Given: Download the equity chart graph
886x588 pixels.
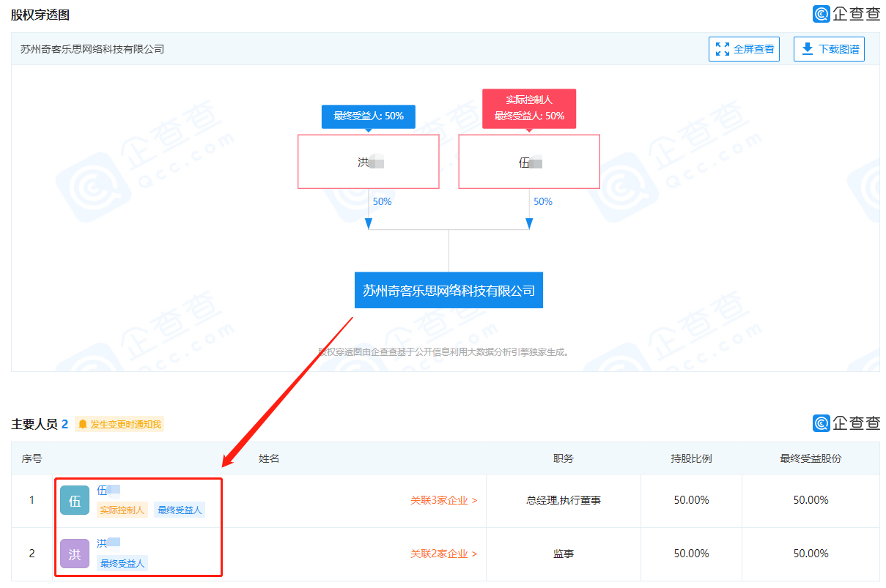Looking at the screenshot, I should tap(829, 49).
